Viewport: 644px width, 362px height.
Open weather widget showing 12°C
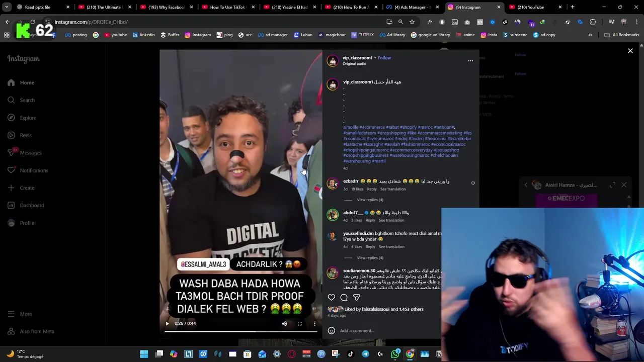point(24,354)
